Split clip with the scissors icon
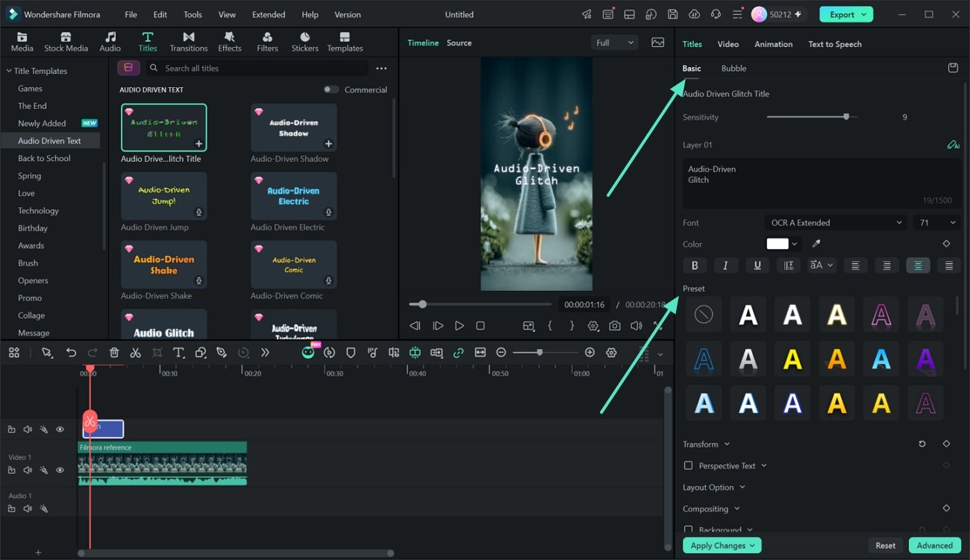The image size is (970, 560). pos(135,353)
